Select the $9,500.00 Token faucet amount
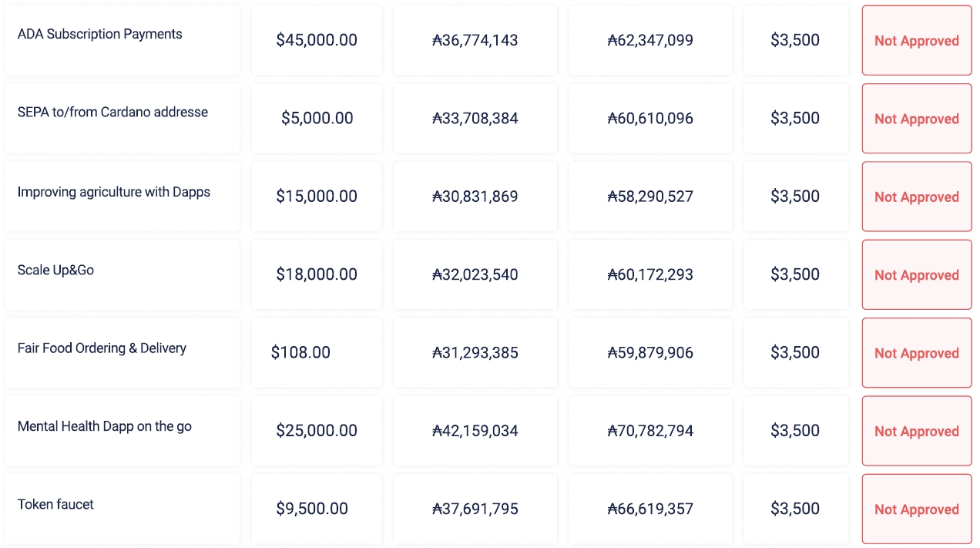This screenshot has width=980, height=548. tap(312, 509)
